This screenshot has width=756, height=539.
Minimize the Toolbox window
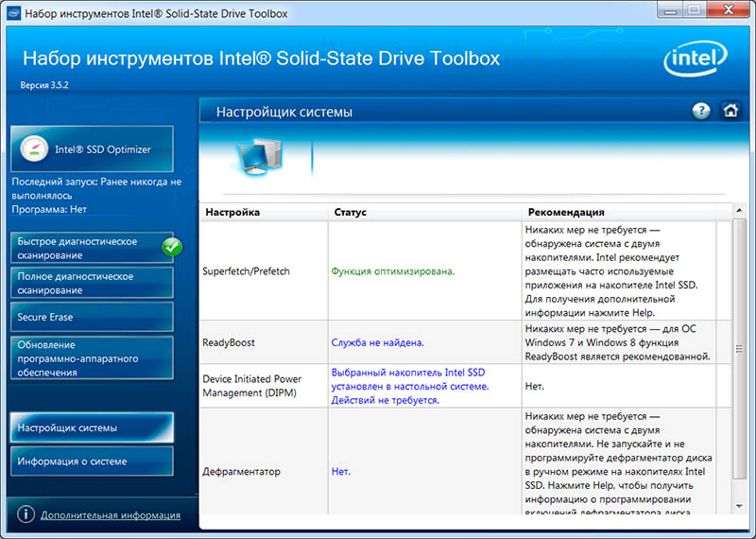(x=670, y=9)
